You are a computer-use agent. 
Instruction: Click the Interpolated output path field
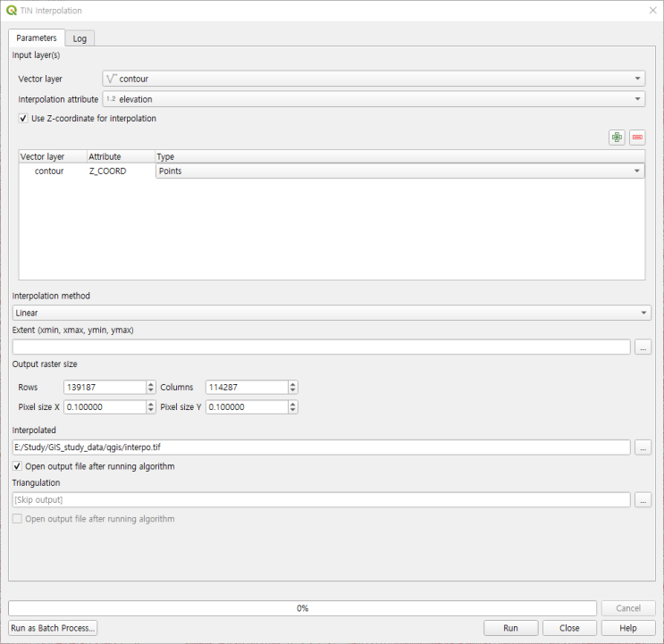point(322,447)
